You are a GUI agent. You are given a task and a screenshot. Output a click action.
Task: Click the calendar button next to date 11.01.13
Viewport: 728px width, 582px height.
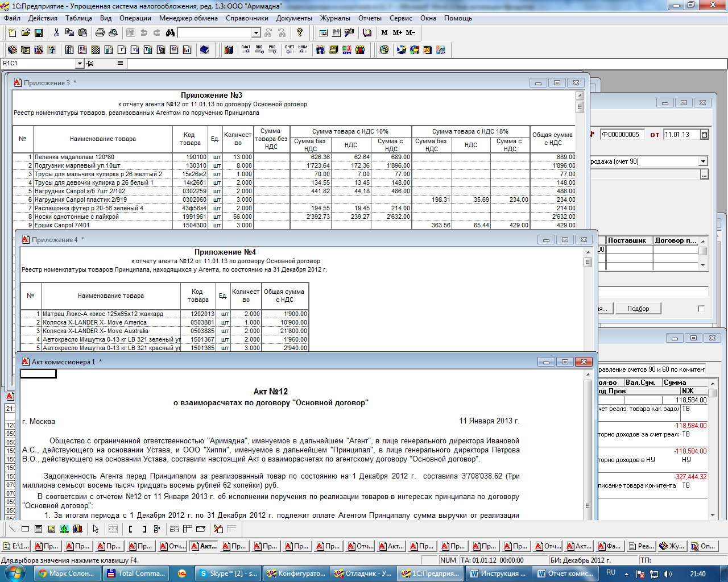point(704,135)
